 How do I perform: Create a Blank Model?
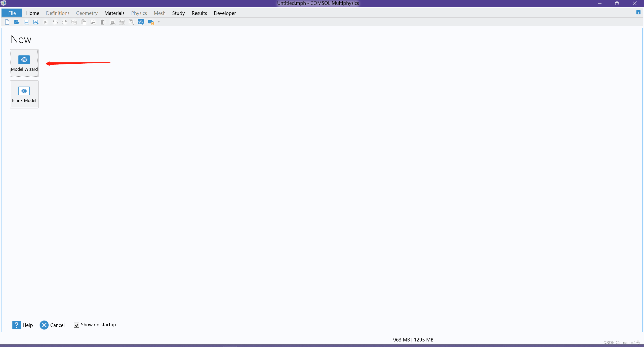coord(24,94)
